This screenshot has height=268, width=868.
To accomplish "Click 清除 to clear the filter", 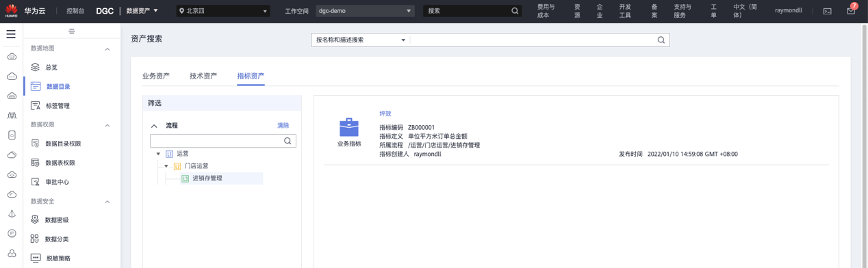I will coord(283,126).
